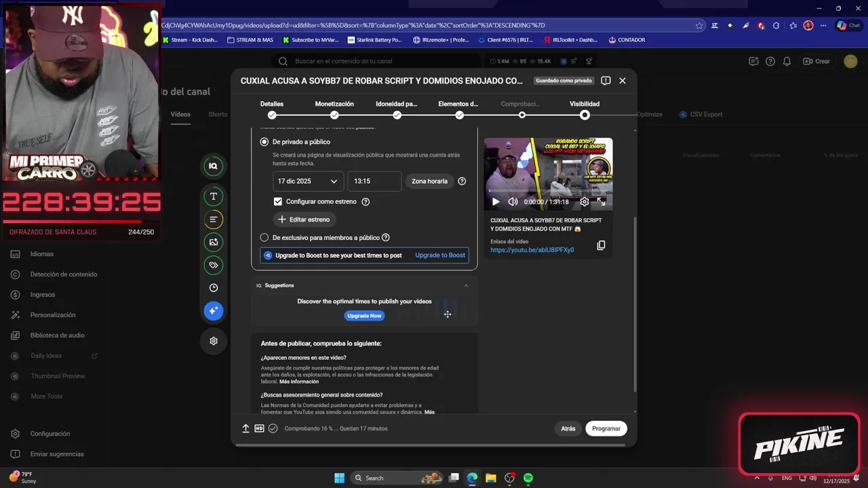Viewport: 868px width, 488px height.
Task: Open Detección de contenido in sidebar
Action: [x=64, y=274]
